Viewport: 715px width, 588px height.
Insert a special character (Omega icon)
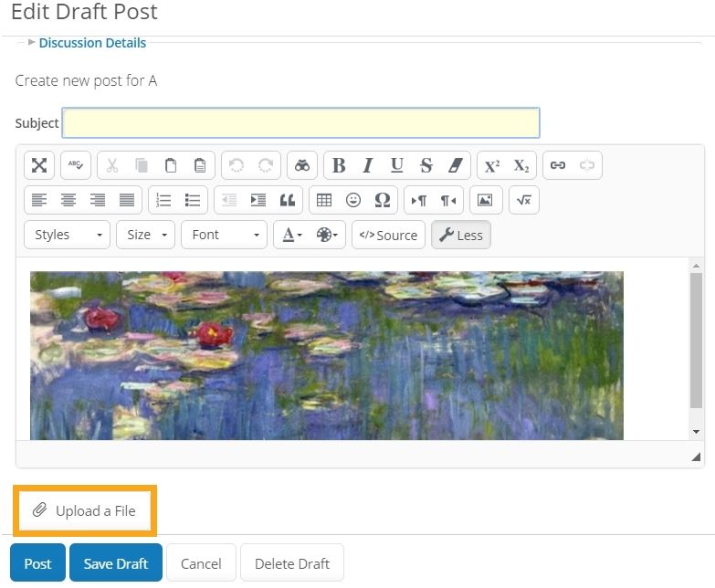coord(382,200)
